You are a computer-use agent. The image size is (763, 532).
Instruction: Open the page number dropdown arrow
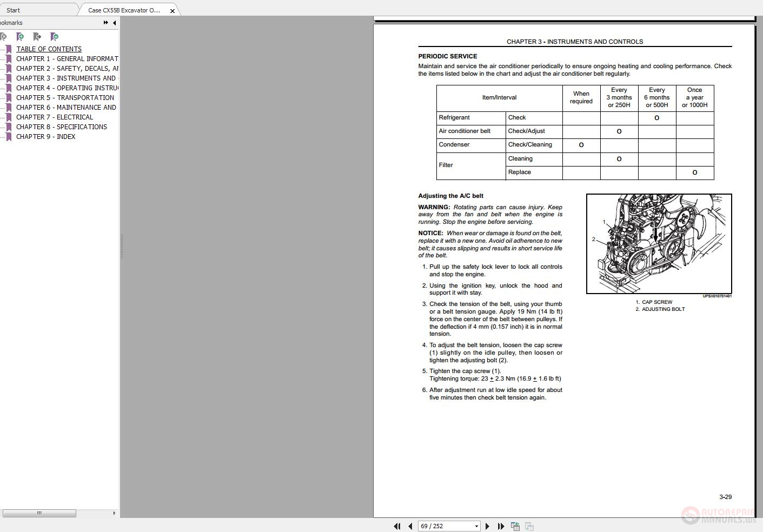[476, 526]
